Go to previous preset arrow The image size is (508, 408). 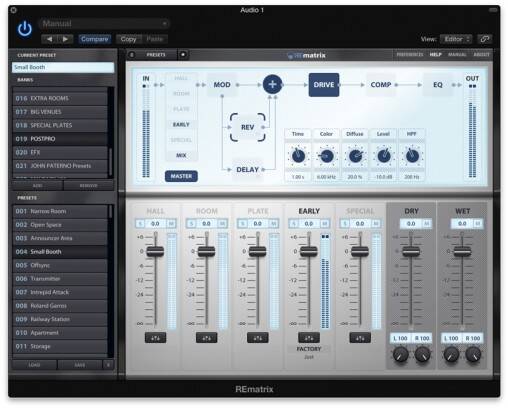point(49,39)
